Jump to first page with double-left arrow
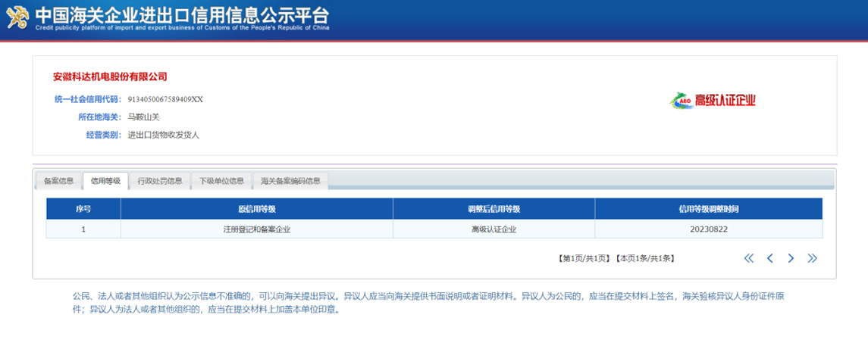The width and height of the screenshot is (868, 346). pos(749,258)
